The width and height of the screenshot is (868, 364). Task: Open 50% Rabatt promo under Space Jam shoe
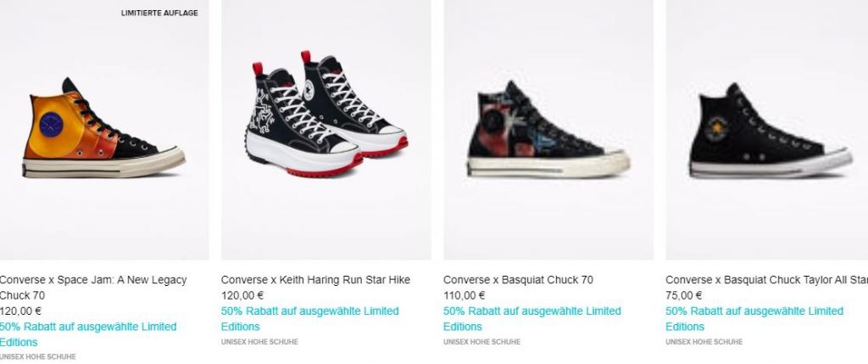click(x=88, y=334)
